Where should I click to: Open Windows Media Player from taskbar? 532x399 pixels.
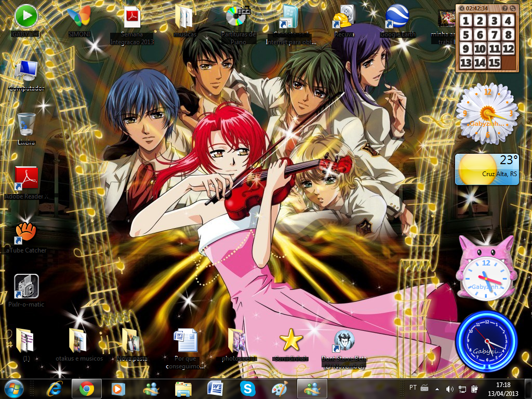(118, 389)
